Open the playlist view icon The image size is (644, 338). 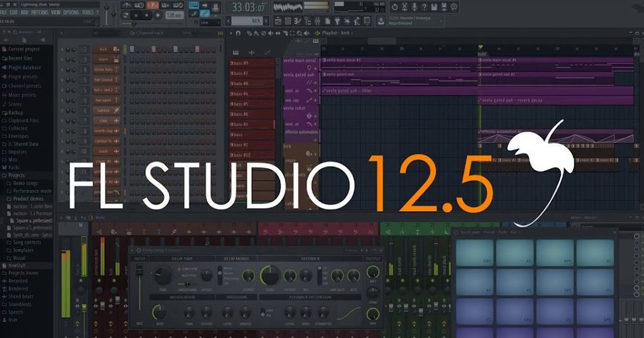[277, 21]
